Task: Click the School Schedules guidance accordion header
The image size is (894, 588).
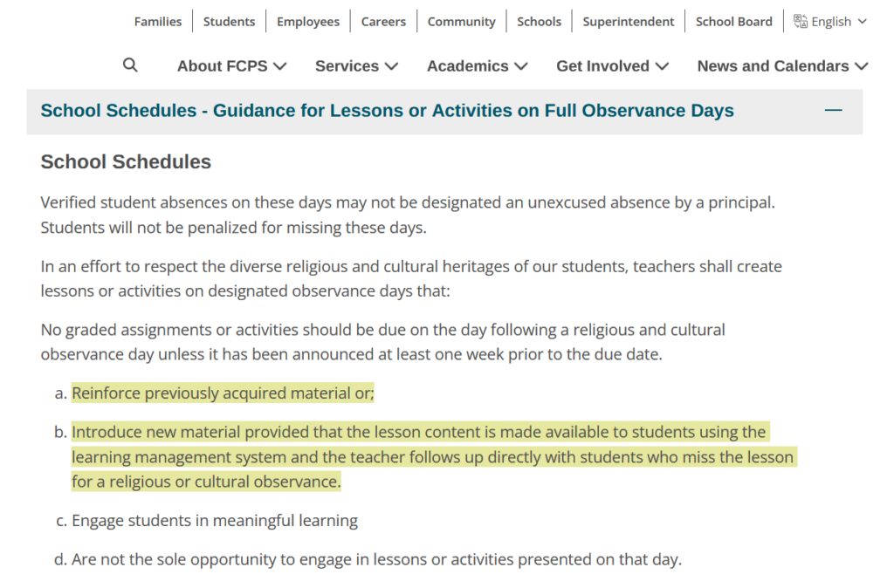Action: (387, 110)
